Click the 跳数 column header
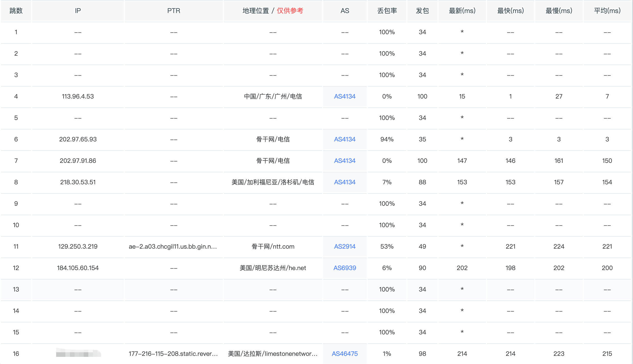 [16, 11]
